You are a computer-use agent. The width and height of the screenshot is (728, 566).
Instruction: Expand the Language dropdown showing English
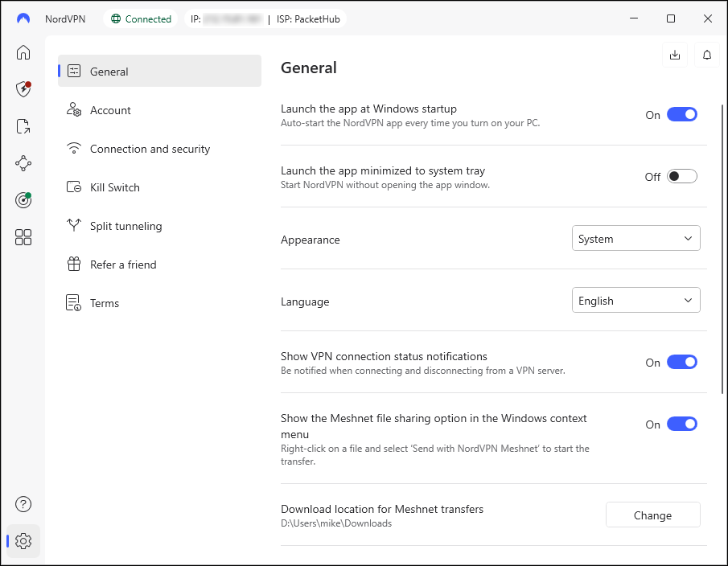click(635, 301)
